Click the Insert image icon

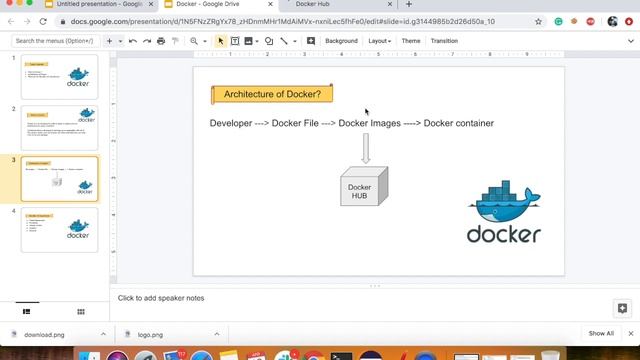(x=248, y=41)
